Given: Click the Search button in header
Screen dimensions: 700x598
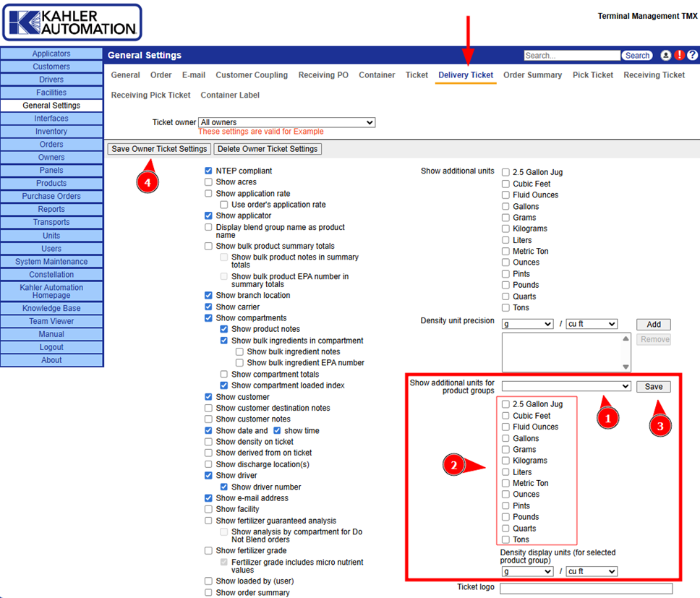Looking at the screenshot, I should 637,56.
